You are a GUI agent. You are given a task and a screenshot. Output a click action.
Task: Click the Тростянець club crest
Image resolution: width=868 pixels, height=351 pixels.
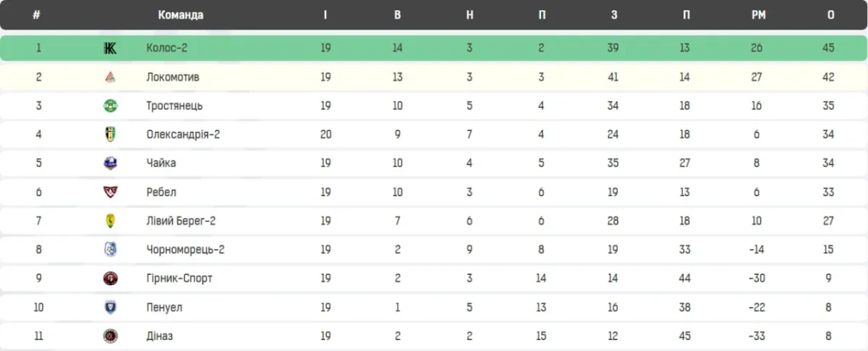pos(110,106)
